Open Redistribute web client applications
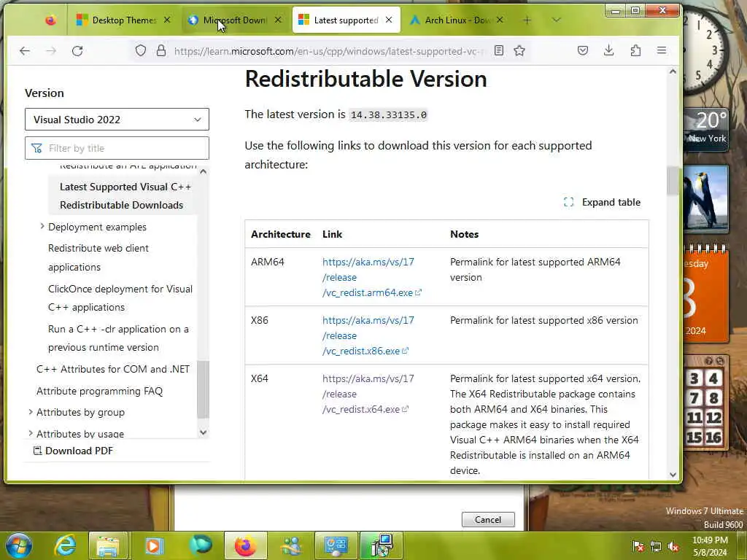Screen dimensions: 747x560 (x=98, y=257)
